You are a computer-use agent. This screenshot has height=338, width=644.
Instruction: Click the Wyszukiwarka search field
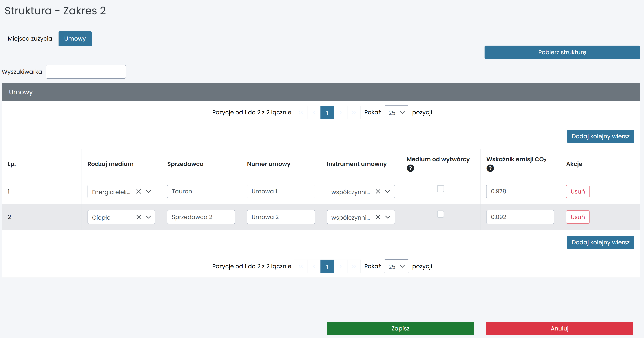click(x=86, y=72)
